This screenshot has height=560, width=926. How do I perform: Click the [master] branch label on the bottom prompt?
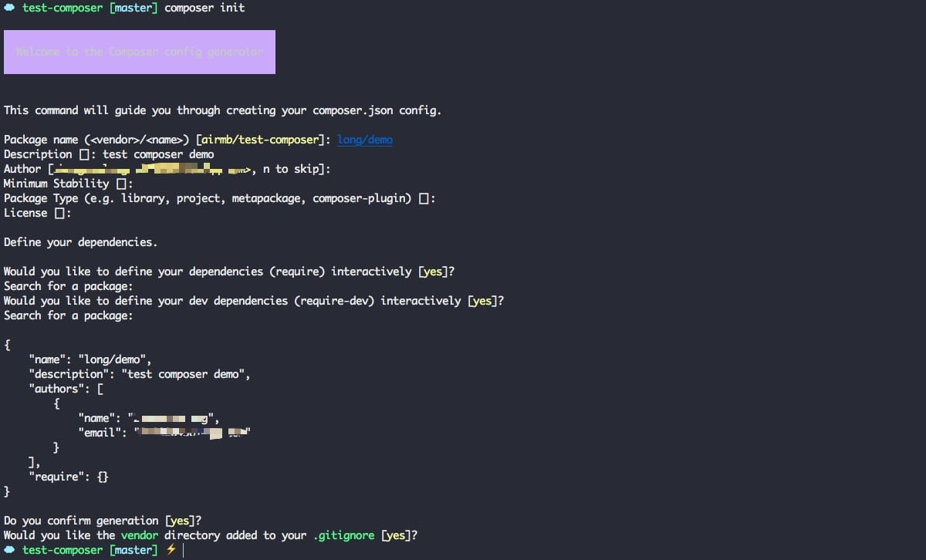(x=133, y=550)
